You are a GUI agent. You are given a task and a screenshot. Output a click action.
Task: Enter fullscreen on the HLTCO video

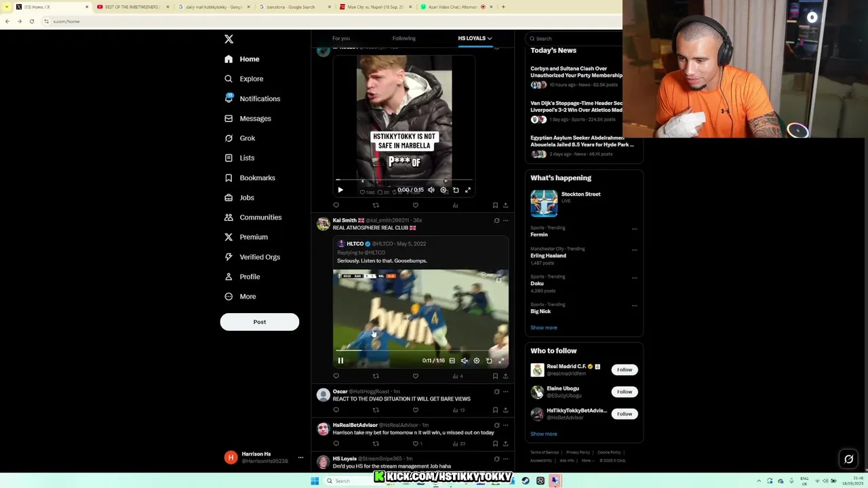pos(501,361)
